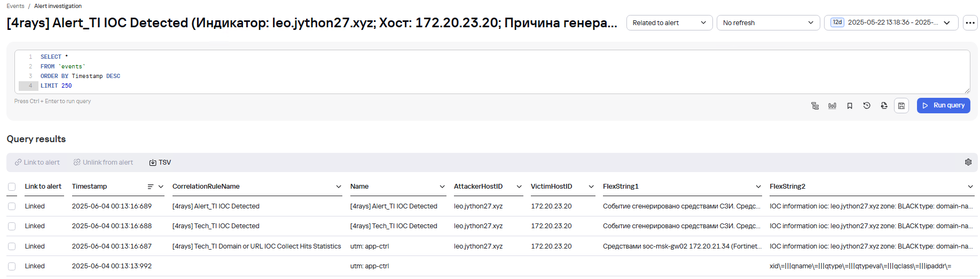Click the Timestamp column sort icon
The image size is (980, 279).
point(151,187)
